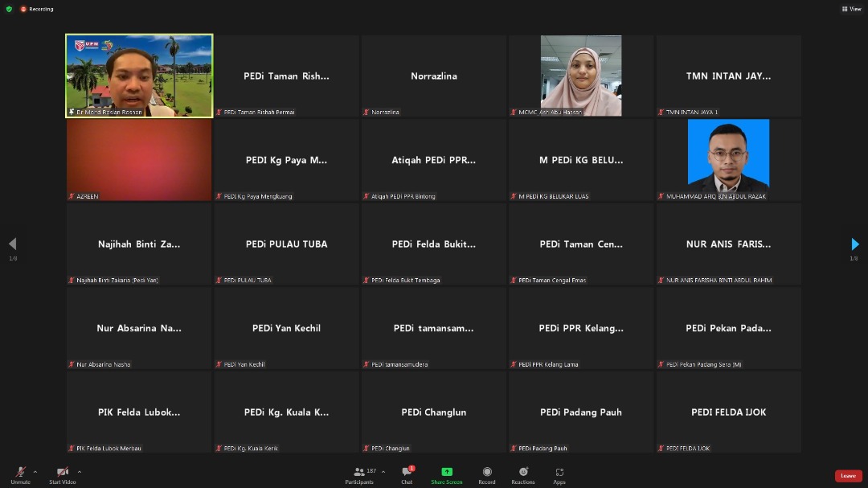The height and width of the screenshot is (488, 868).
Task: Select the AZREEN red video tile
Action: (139, 159)
